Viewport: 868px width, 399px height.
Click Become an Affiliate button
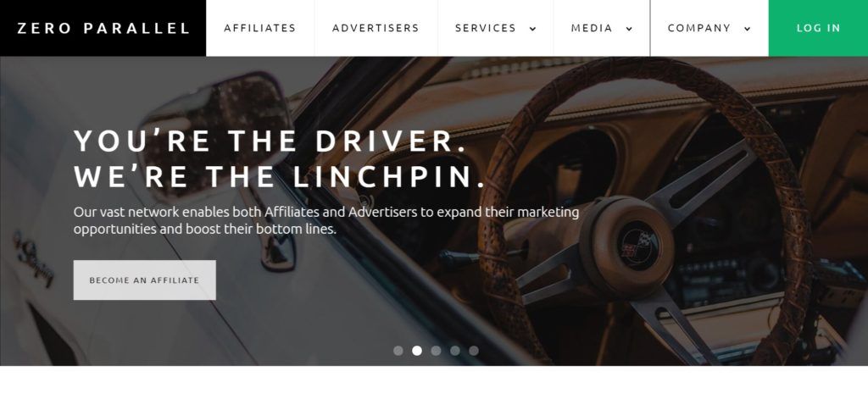[x=144, y=280]
